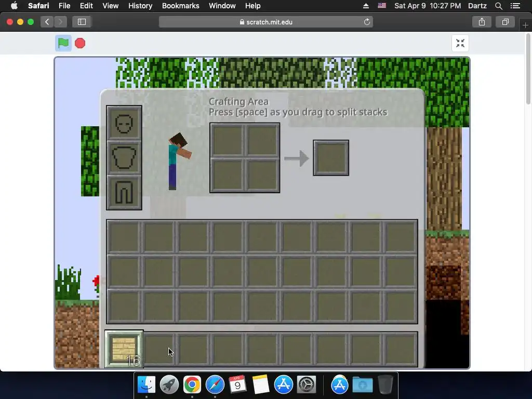Open the US flag input source menu

point(382,6)
